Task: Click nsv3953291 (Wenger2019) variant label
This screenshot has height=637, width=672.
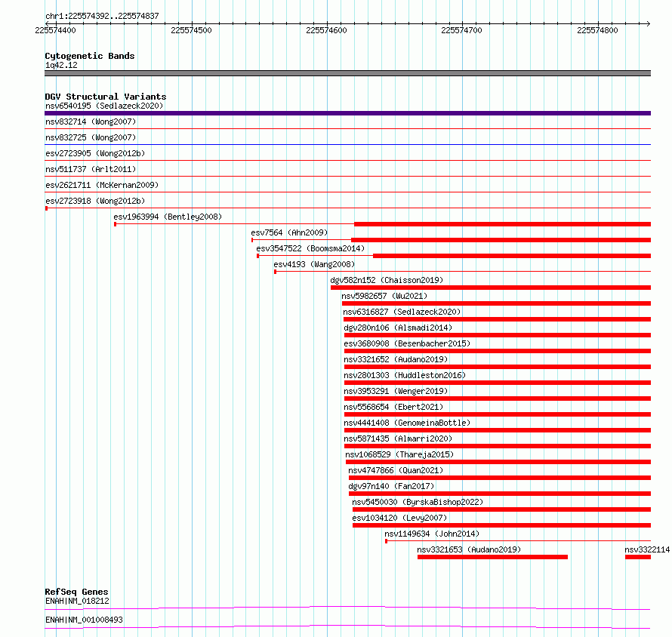Action: [x=396, y=391]
